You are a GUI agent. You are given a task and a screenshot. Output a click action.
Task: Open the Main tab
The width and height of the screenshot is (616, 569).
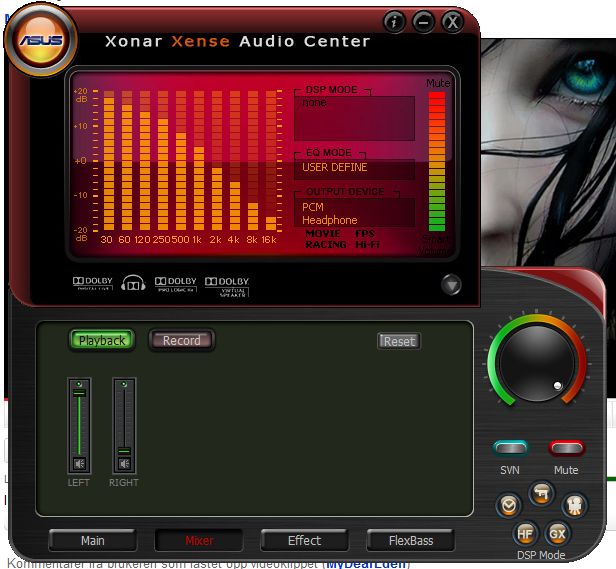click(93, 541)
